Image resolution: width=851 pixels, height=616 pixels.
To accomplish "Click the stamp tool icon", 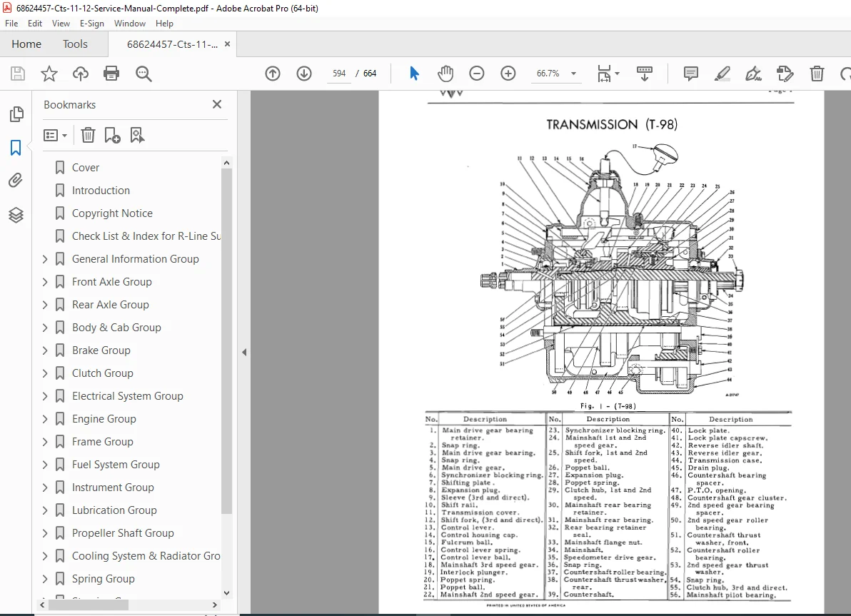I will 785,74.
